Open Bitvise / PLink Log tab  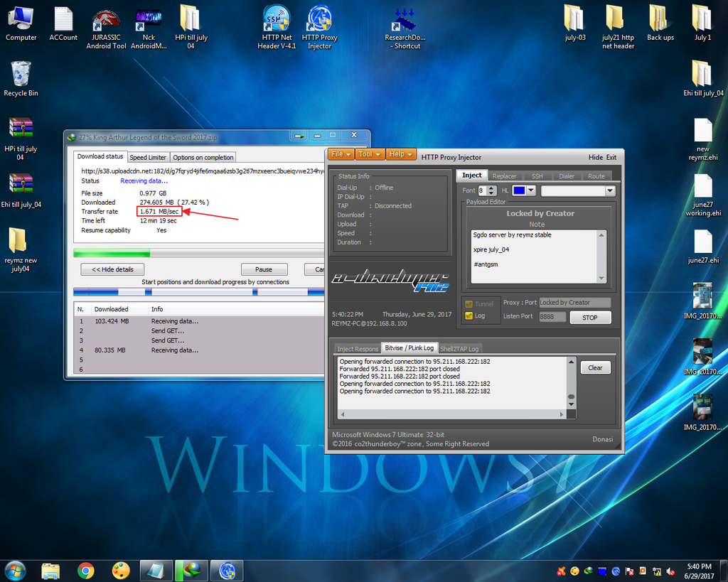click(x=409, y=347)
